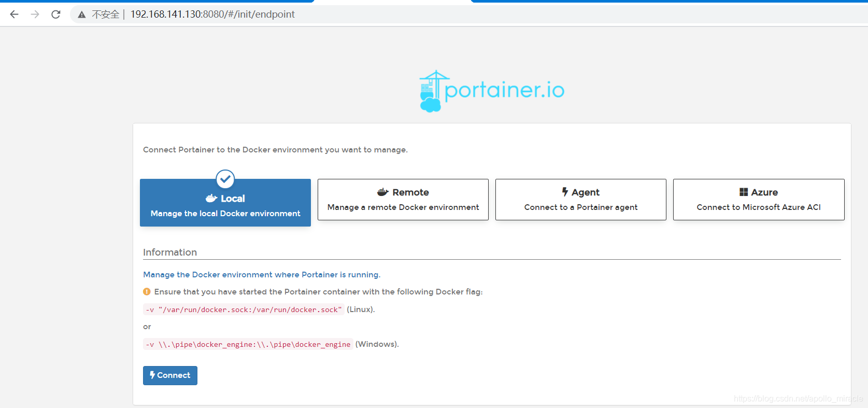868x408 pixels.
Task: Click the Windows docker_engine pipe flag code
Action: [248, 344]
